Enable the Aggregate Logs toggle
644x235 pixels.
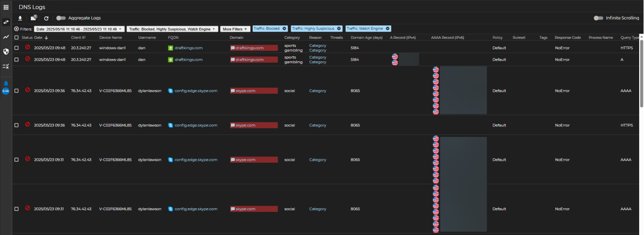[61, 18]
